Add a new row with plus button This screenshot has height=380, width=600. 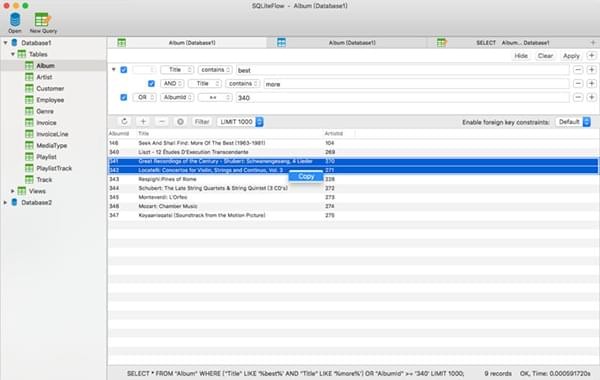click(143, 122)
